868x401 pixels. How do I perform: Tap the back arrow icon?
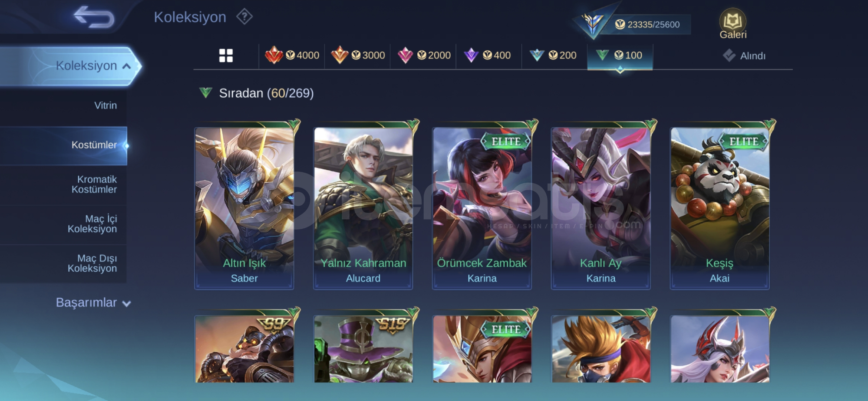coord(94,17)
